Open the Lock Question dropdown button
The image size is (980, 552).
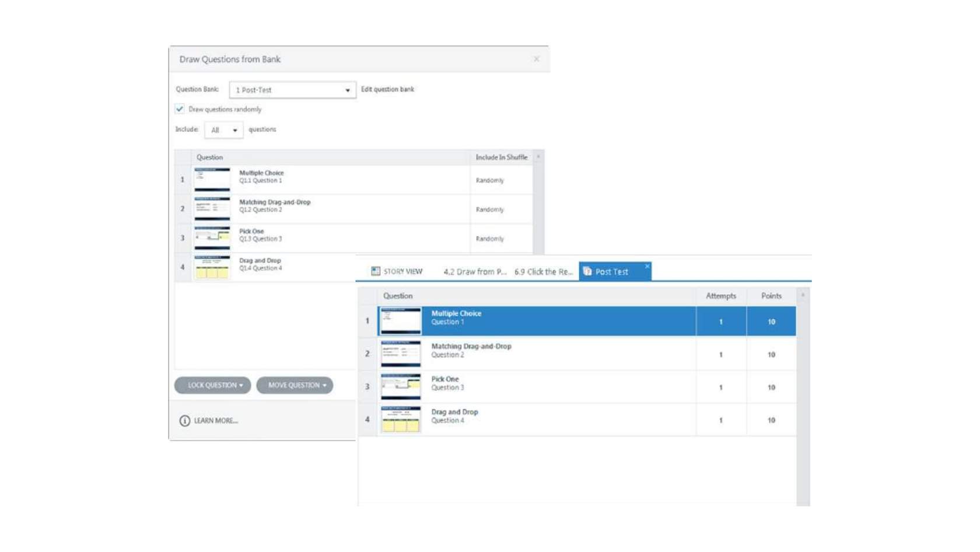click(213, 385)
